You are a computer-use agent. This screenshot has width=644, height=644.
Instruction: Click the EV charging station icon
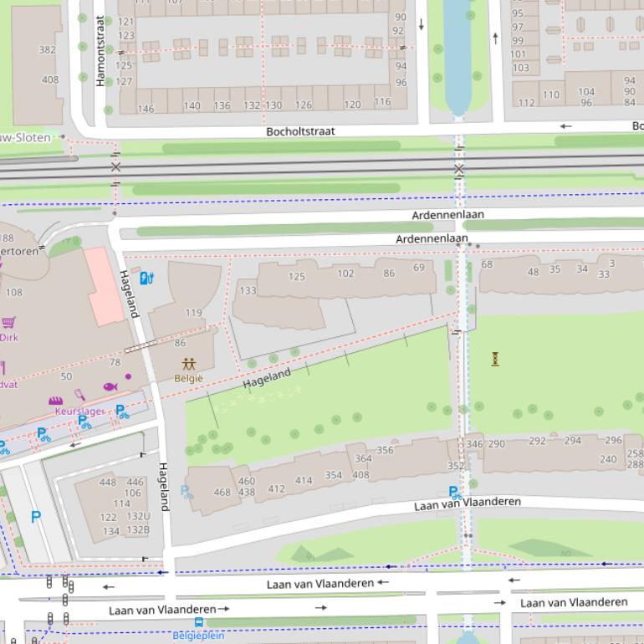146,278
